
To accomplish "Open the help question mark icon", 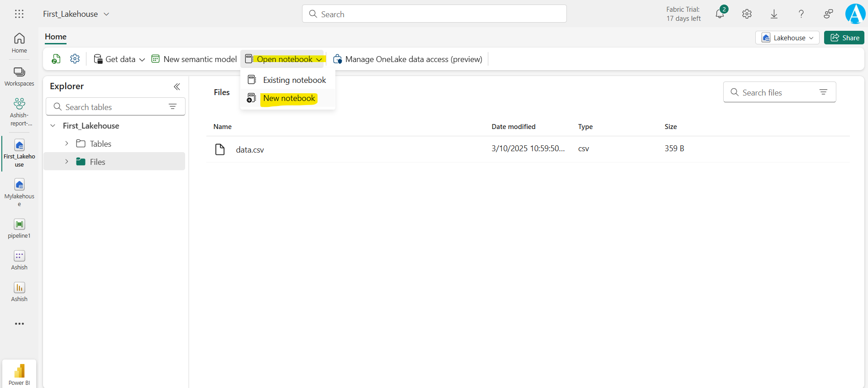I will click(x=801, y=14).
